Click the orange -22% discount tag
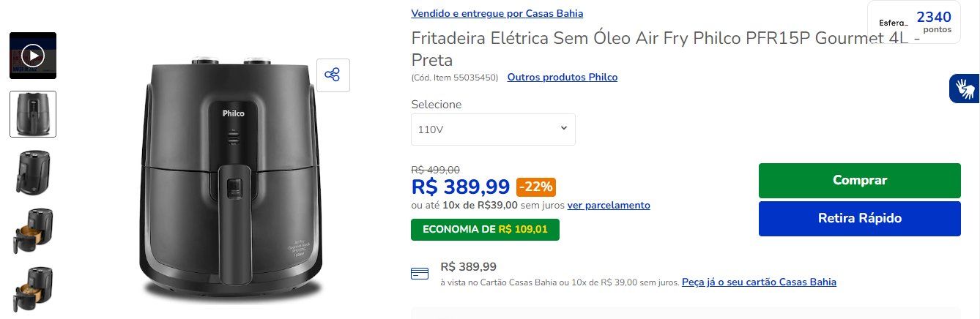The image size is (980, 319). (x=535, y=187)
